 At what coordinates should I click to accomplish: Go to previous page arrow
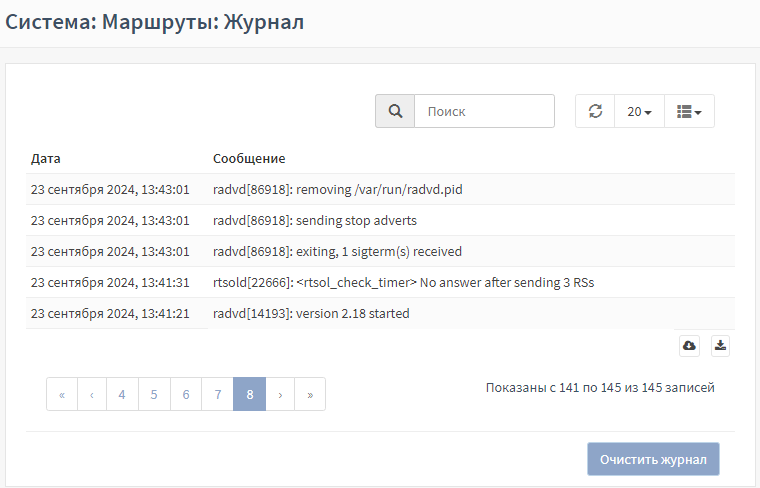click(x=92, y=394)
